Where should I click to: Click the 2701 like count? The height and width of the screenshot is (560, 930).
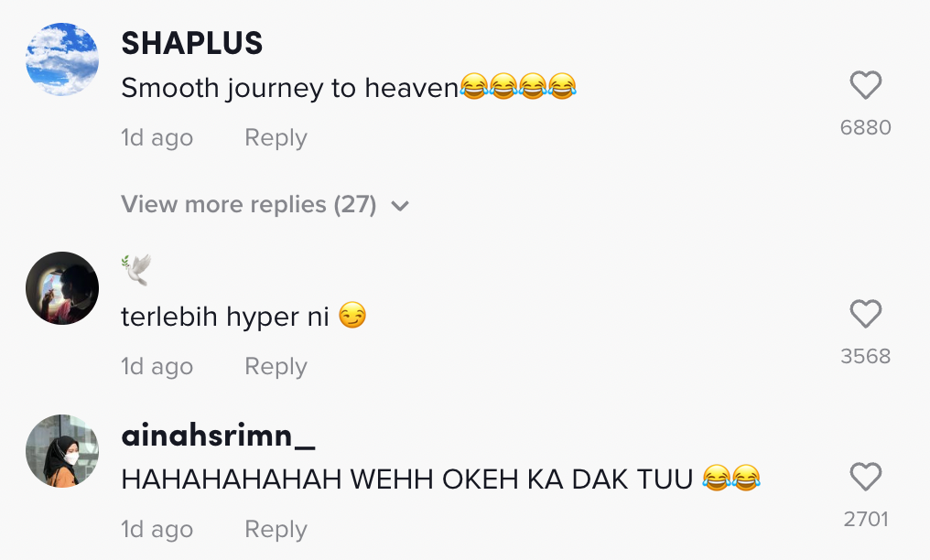click(x=865, y=519)
